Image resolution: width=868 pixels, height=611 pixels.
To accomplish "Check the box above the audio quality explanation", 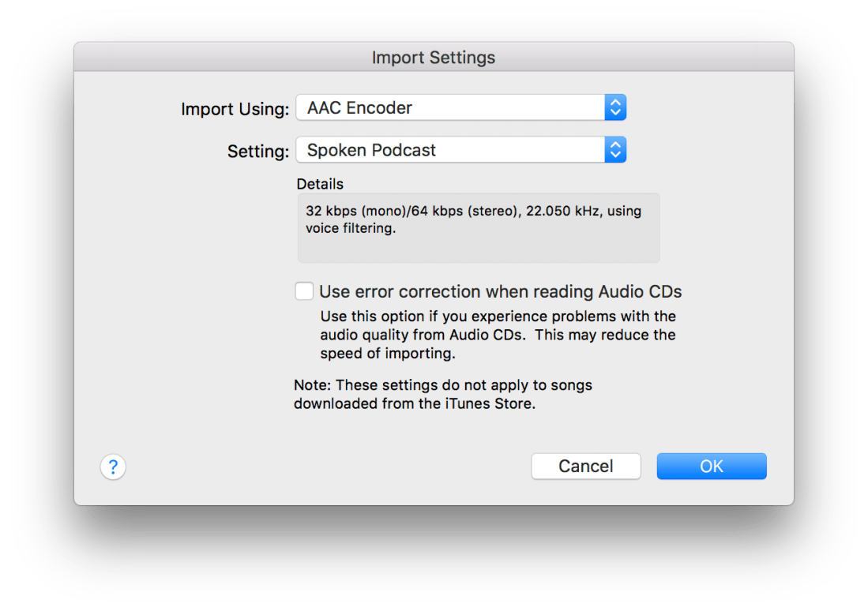I will point(304,291).
